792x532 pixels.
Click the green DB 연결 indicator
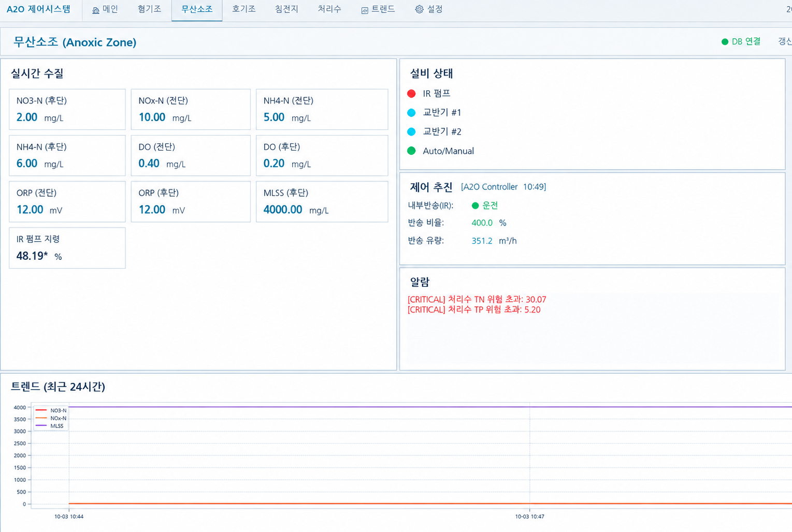(741, 42)
